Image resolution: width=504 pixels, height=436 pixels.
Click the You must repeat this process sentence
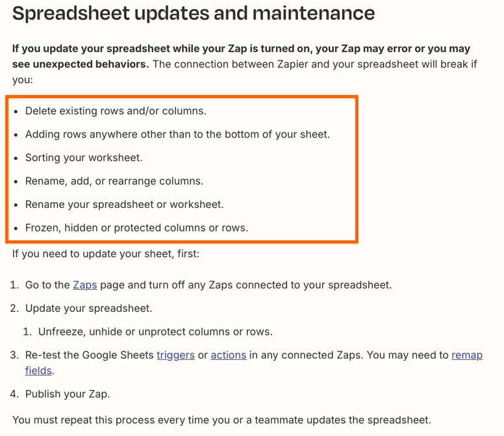pyautogui.click(x=221, y=420)
